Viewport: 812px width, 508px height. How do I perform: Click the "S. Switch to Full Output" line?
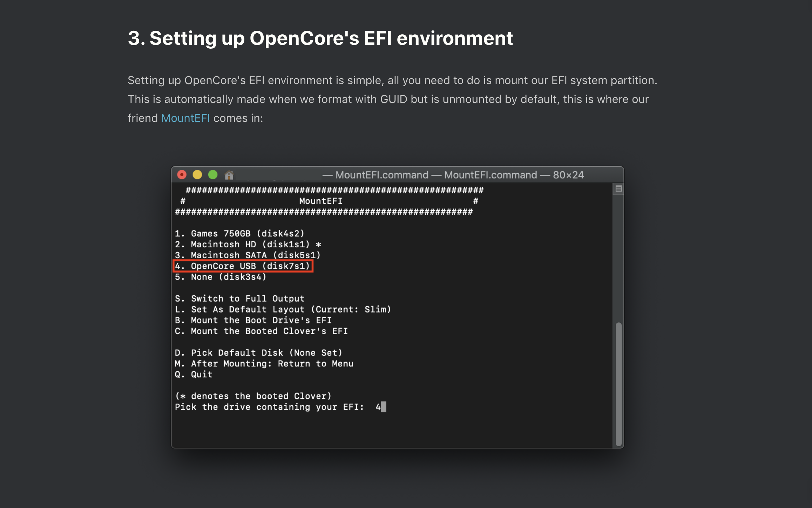(x=239, y=298)
